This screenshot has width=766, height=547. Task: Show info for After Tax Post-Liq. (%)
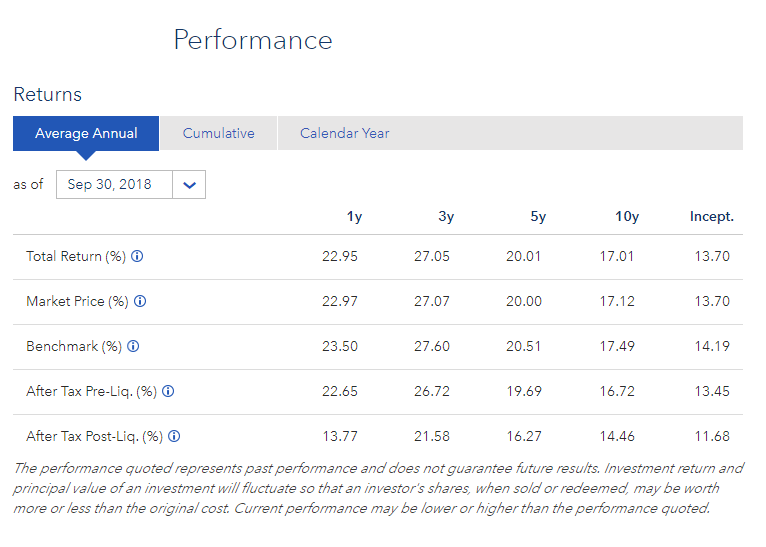174,436
